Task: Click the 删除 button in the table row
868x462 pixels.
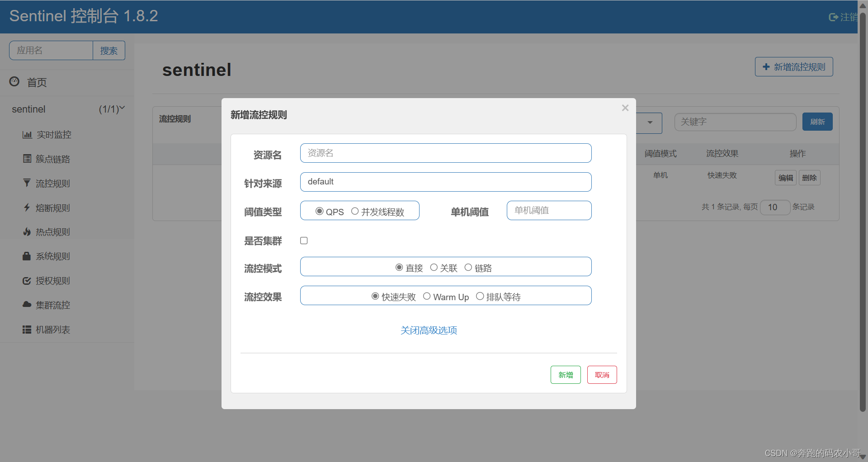Action: pyautogui.click(x=809, y=178)
